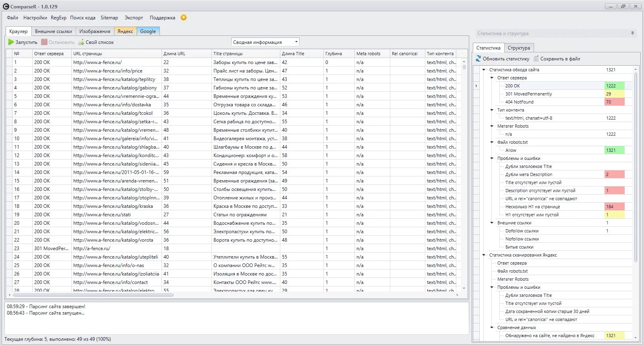The image size is (644, 346).
Task: Sort by Meta robots column header
Action: 372,54
